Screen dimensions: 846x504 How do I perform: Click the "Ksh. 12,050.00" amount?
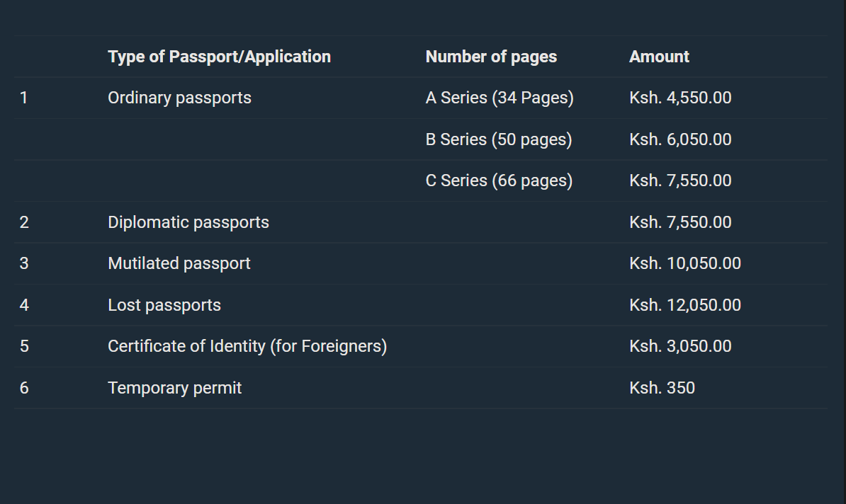click(685, 305)
